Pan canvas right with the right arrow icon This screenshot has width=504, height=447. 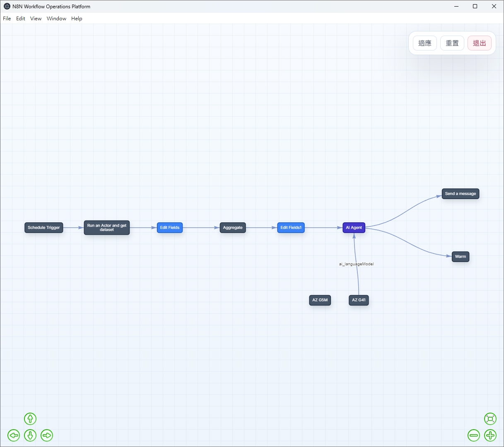(x=47, y=435)
